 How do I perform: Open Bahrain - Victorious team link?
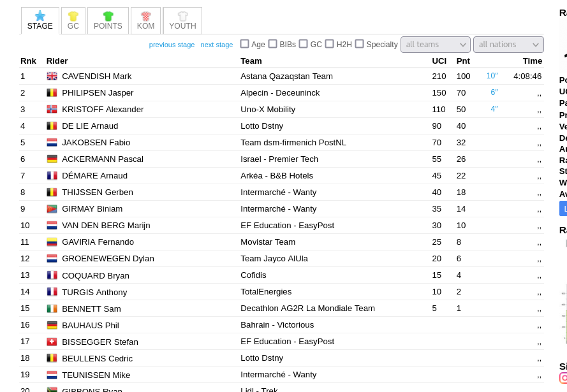tap(277, 325)
